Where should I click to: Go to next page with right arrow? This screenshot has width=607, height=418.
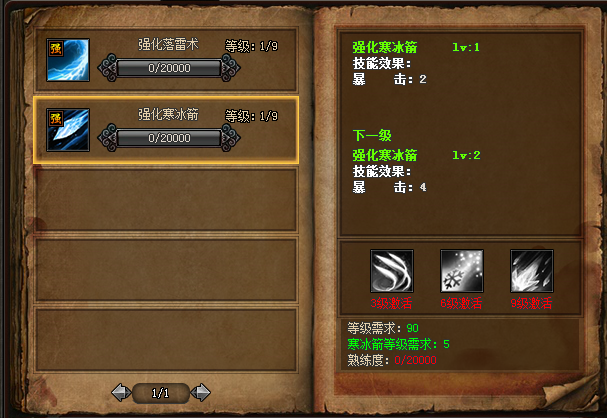point(201,393)
